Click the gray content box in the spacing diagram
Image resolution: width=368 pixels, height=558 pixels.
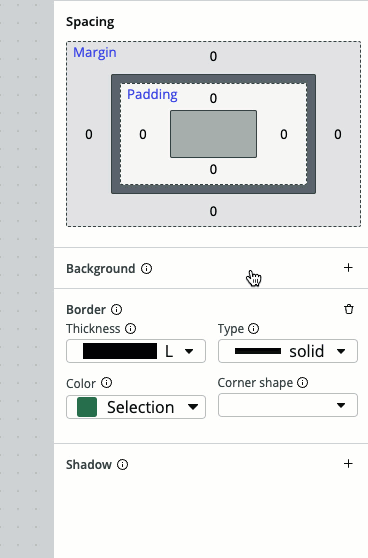point(214,134)
